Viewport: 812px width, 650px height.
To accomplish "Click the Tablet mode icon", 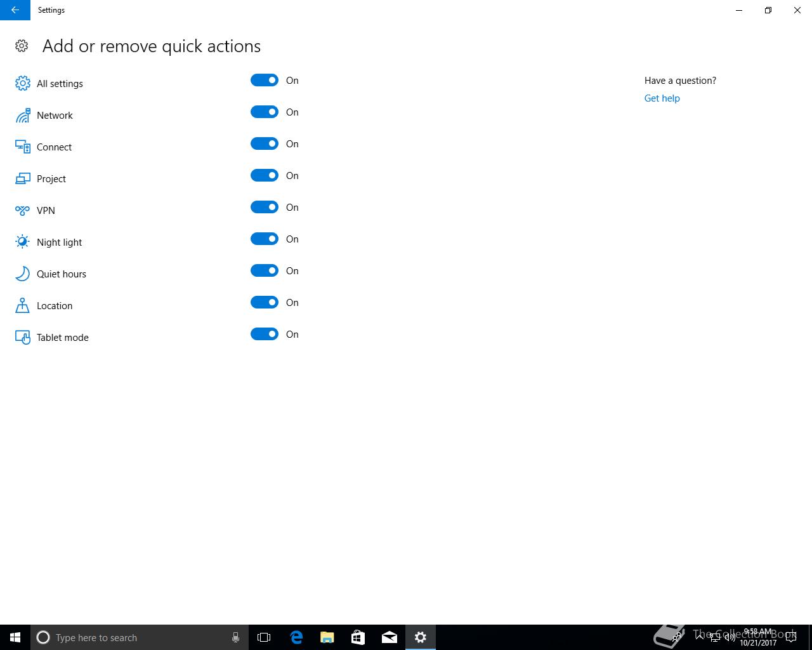I will pyautogui.click(x=23, y=337).
